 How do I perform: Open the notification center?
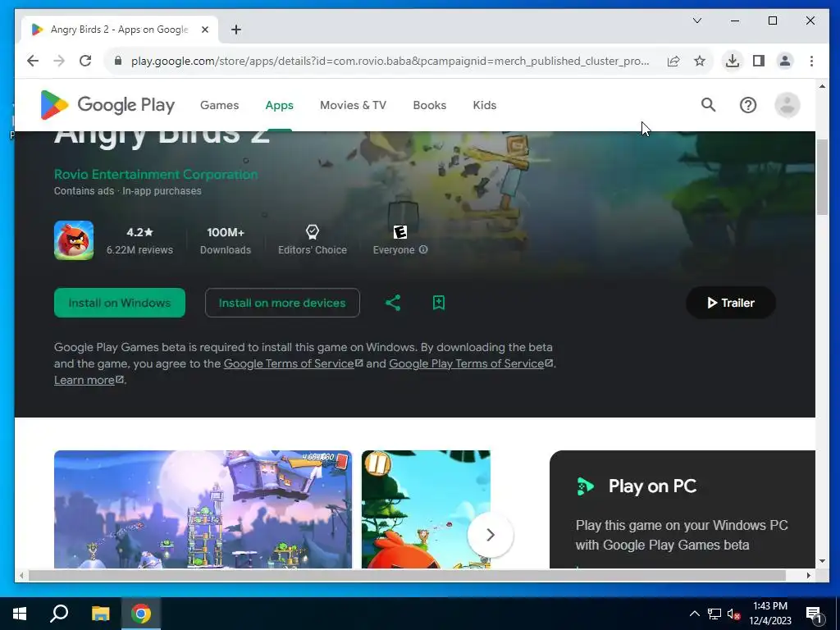(x=814, y=614)
